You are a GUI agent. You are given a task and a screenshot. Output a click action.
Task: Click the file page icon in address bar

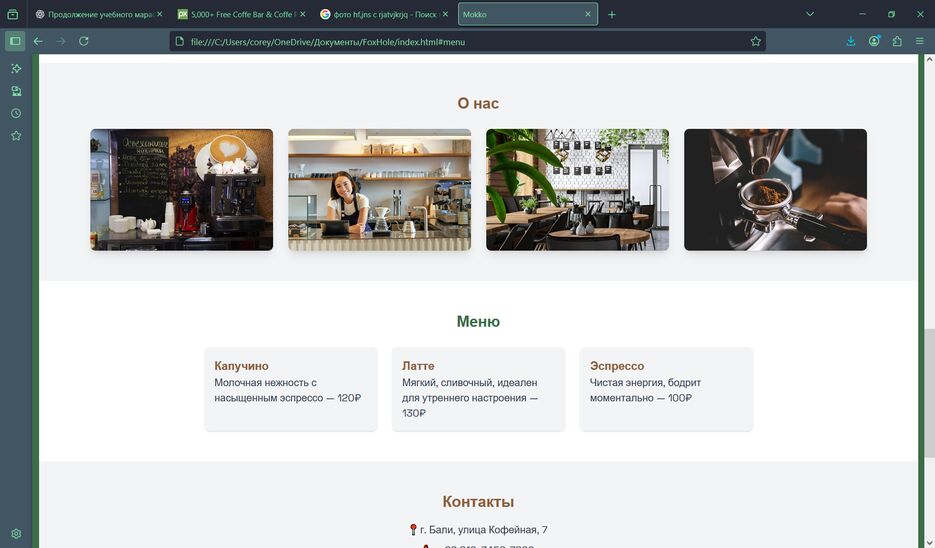tap(179, 42)
